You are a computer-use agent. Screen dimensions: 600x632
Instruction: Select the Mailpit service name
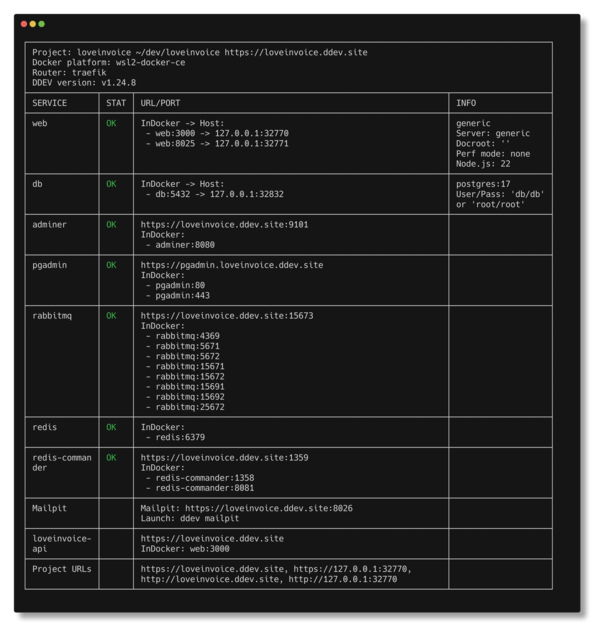pos(50,508)
